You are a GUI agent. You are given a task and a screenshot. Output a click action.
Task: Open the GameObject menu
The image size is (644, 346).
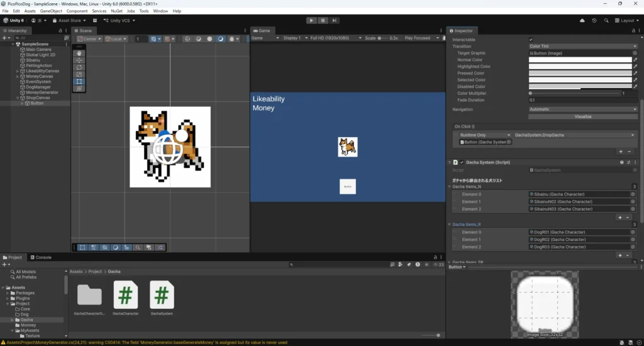click(x=50, y=11)
